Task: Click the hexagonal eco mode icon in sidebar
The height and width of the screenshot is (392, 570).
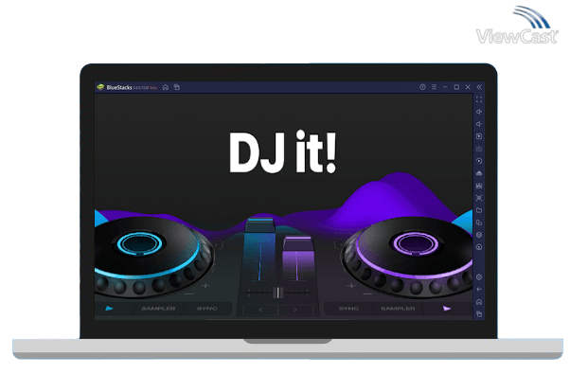Action: click(x=479, y=235)
